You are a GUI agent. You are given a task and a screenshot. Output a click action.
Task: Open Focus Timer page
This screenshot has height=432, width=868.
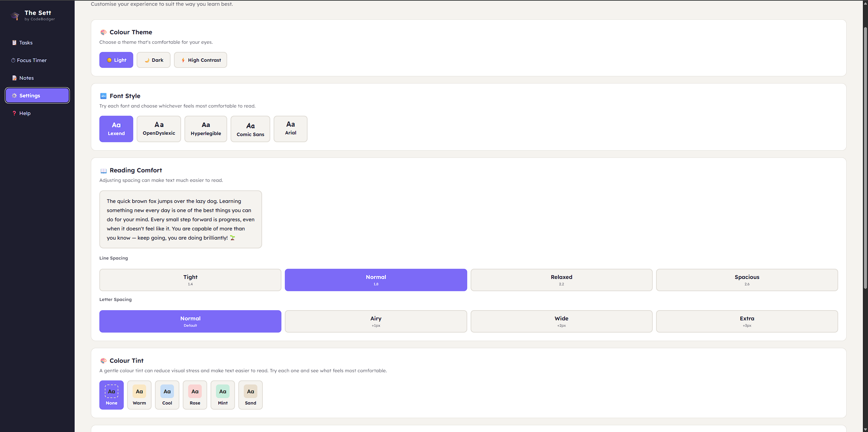click(37, 60)
